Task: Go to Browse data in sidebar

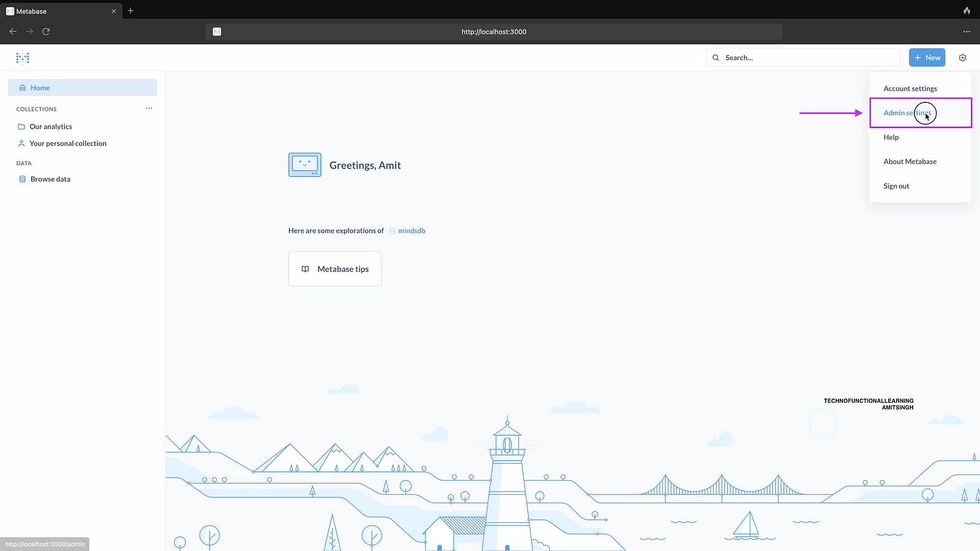Action: point(50,179)
